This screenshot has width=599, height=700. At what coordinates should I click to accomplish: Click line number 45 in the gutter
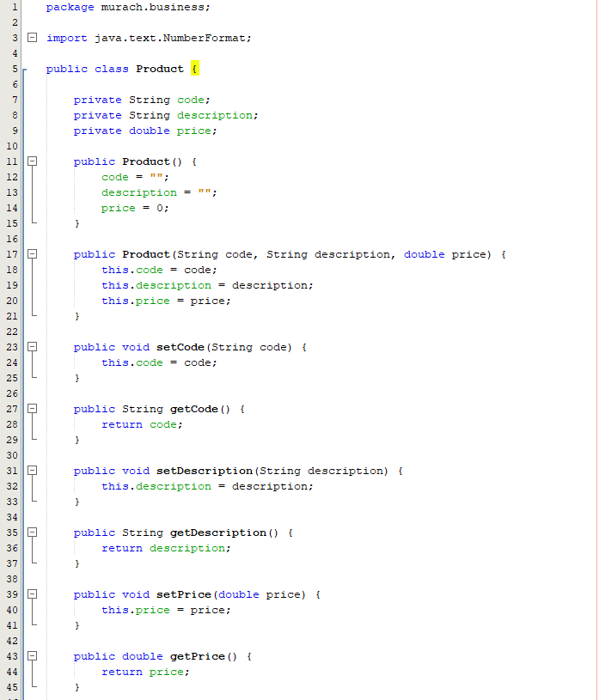click(x=12, y=687)
